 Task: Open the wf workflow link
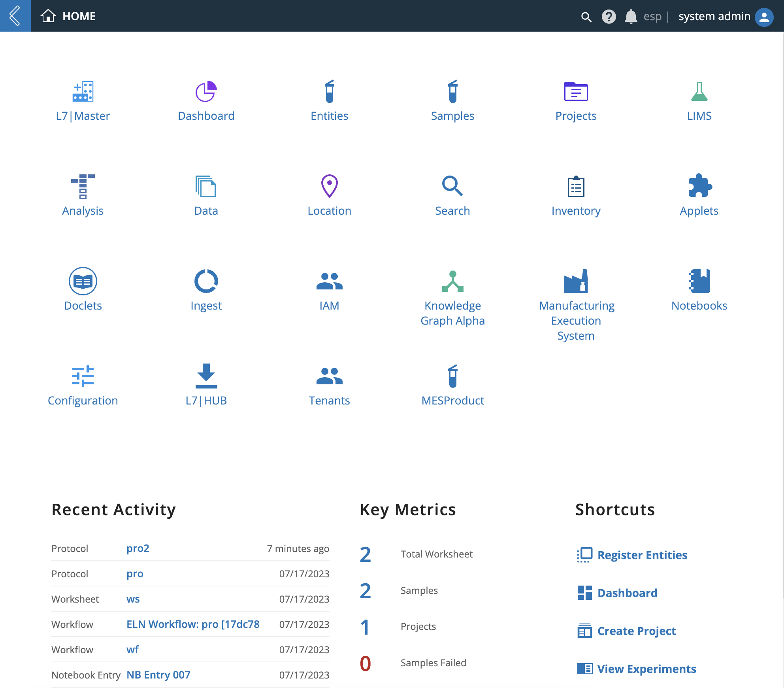(x=133, y=650)
